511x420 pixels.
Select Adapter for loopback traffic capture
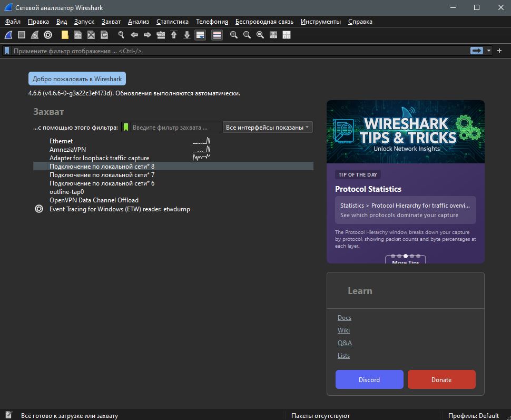tap(173, 158)
